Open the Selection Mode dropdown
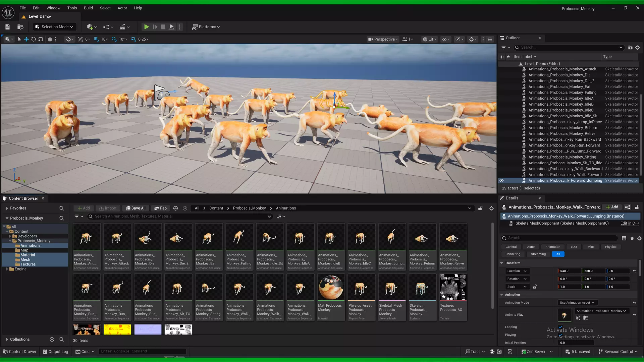 click(55, 27)
